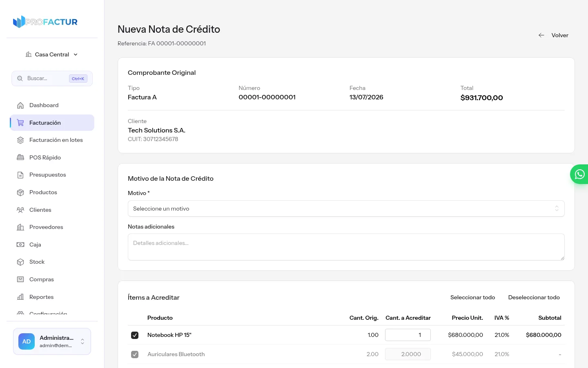This screenshot has height=368, width=588.
Task: Open the Productos section
Action: coord(52,192)
